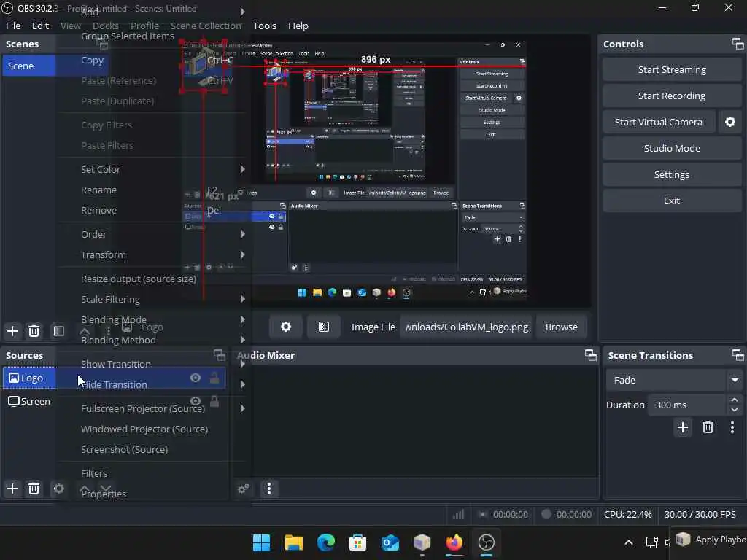Screen dimensions: 747x560
Task: Open source properties gear in Sources toolbar
Action: (58, 489)
